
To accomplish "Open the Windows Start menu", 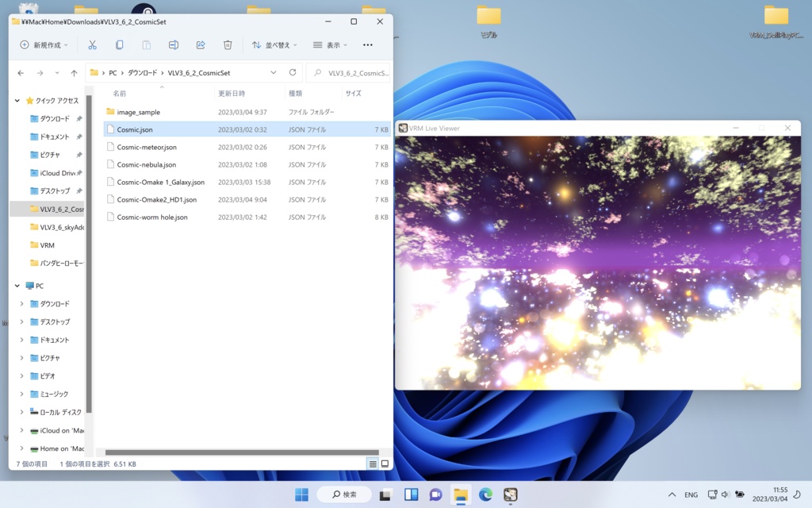I will click(x=301, y=495).
